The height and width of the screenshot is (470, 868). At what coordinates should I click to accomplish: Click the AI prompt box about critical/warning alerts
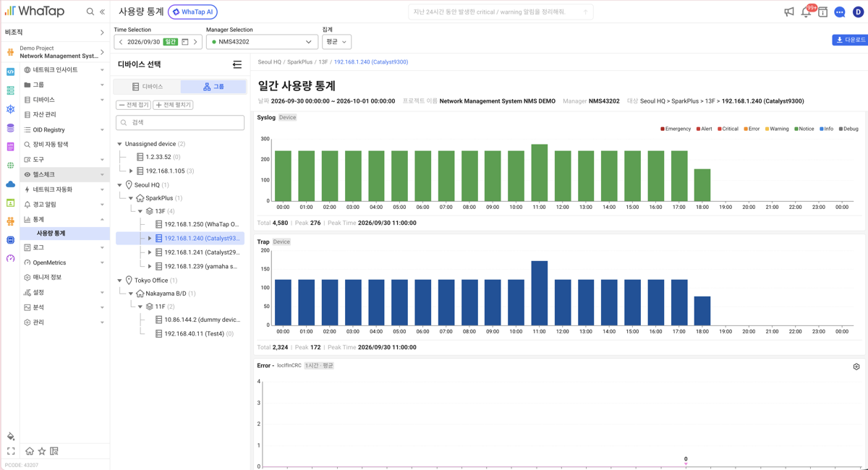(x=501, y=12)
